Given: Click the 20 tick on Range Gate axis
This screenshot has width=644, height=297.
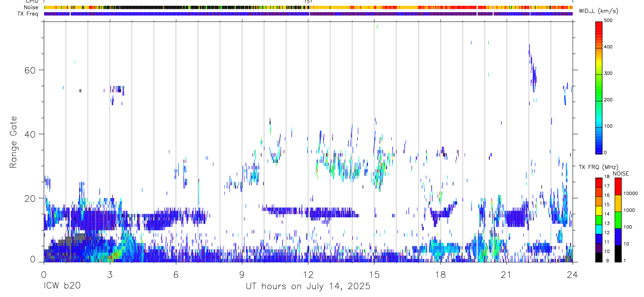Looking at the screenshot, I should coord(29,198).
